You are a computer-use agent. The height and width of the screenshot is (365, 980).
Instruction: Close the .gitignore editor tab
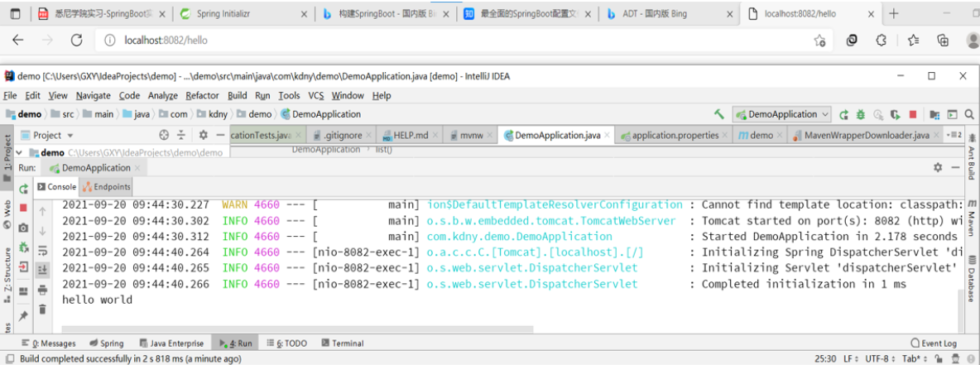pyautogui.click(x=369, y=136)
